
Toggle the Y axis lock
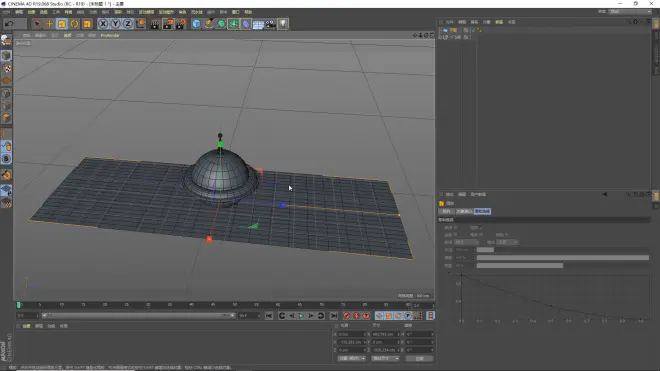(x=115, y=24)
